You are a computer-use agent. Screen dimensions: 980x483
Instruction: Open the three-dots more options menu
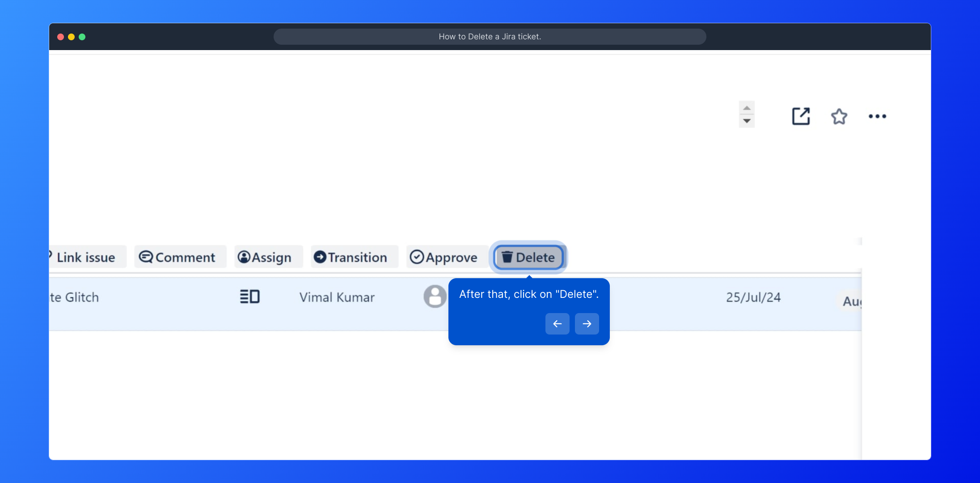877,116
